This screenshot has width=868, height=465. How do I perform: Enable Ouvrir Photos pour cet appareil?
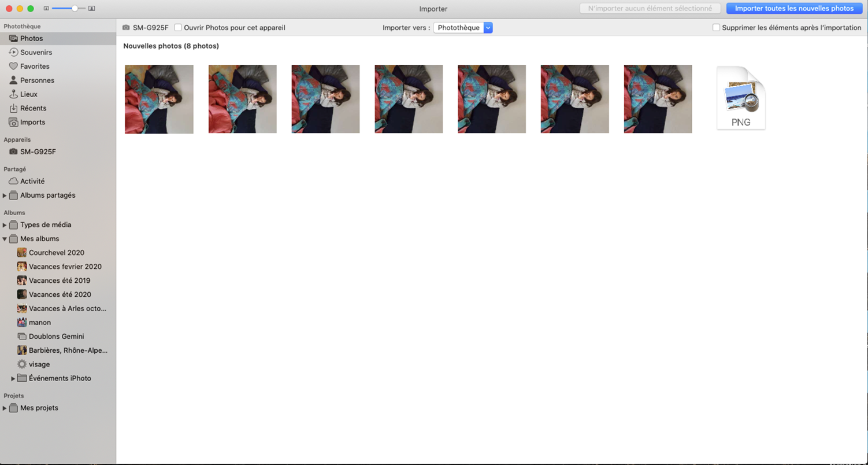pyautogui.click(x=178, y=28)
